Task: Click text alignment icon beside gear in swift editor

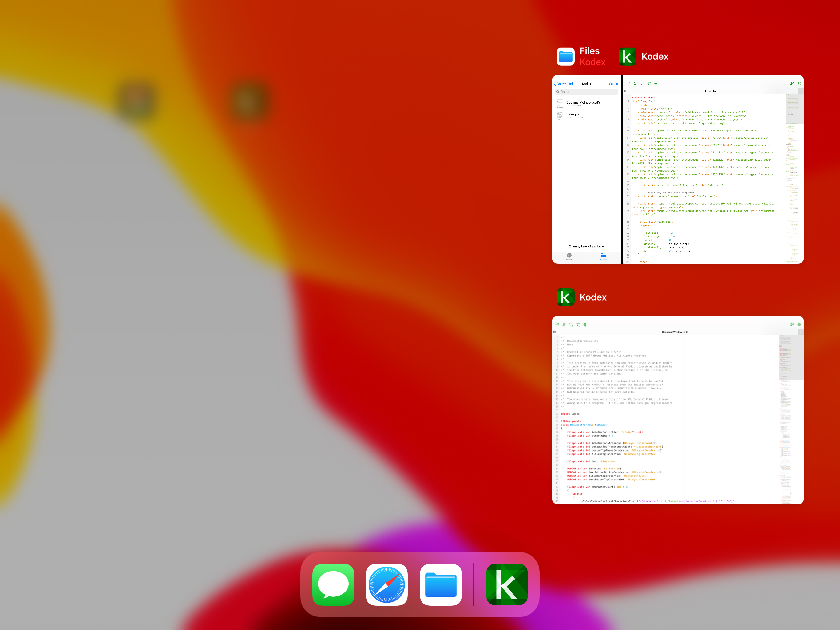Action: [792, 325]
